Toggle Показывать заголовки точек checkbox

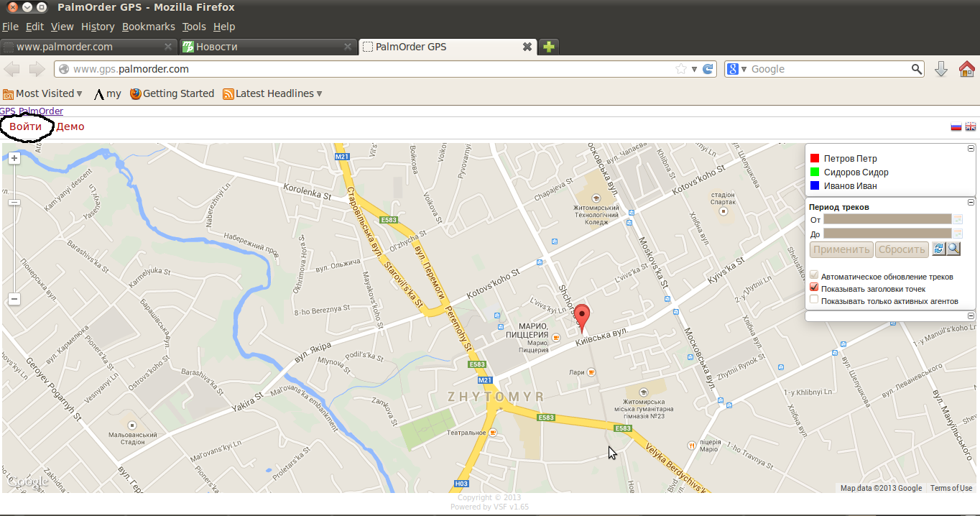(x=814, y=288)
